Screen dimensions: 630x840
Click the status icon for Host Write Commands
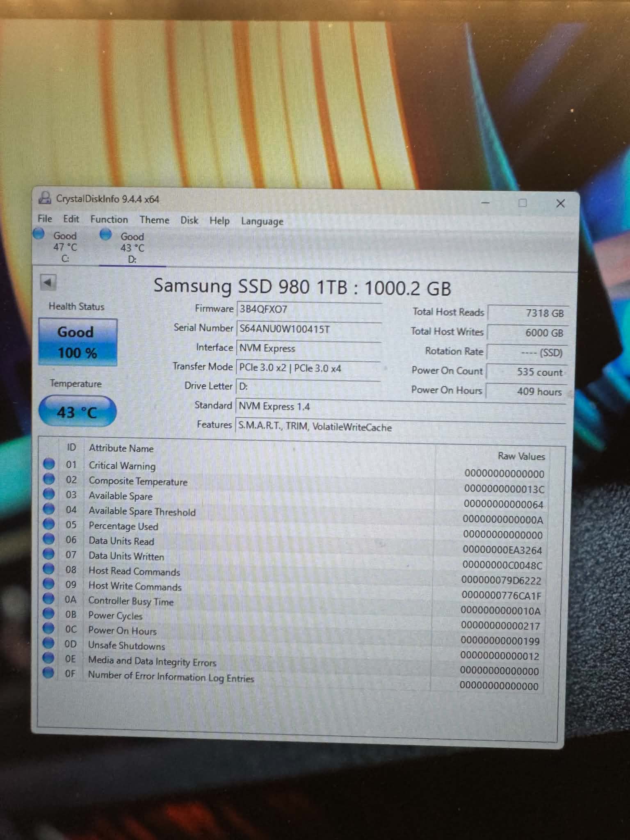[x=49, y=583]
